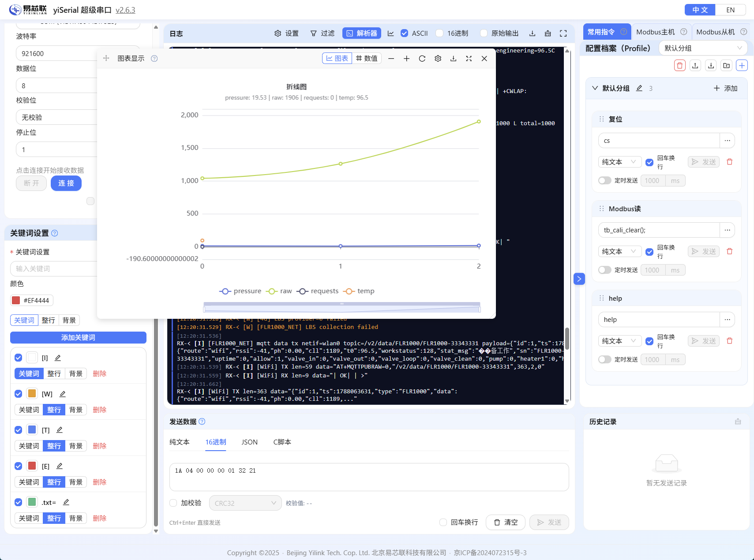Select the JSON send tab
This screenshot has width=754, height=560.
[x=249, y=442]
